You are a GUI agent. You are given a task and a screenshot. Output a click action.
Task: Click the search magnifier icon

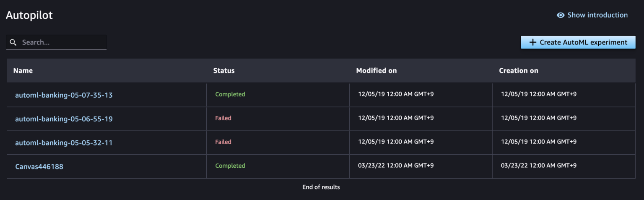tap(13, 42)
